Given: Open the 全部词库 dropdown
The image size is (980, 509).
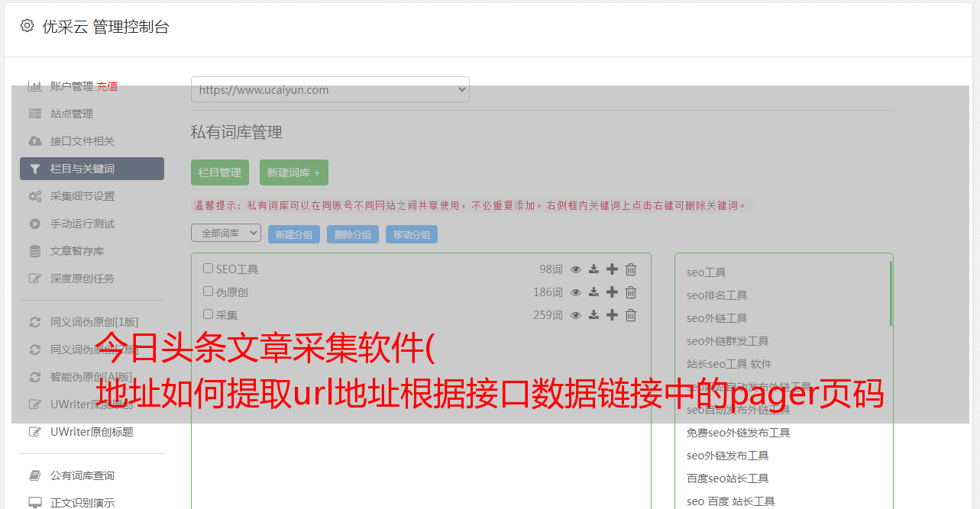Looking at the screenshot, I should click(x=226, y=233).
